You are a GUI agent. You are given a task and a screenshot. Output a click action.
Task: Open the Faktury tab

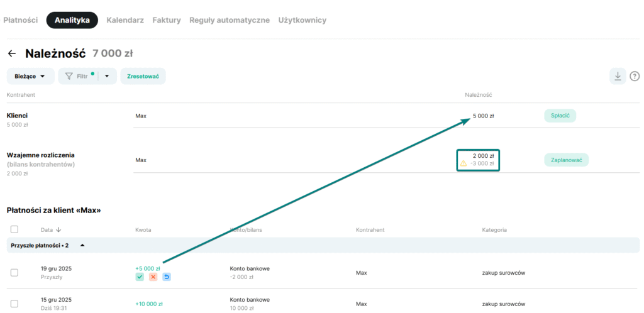pyautogui.click(x=166, y=20)
